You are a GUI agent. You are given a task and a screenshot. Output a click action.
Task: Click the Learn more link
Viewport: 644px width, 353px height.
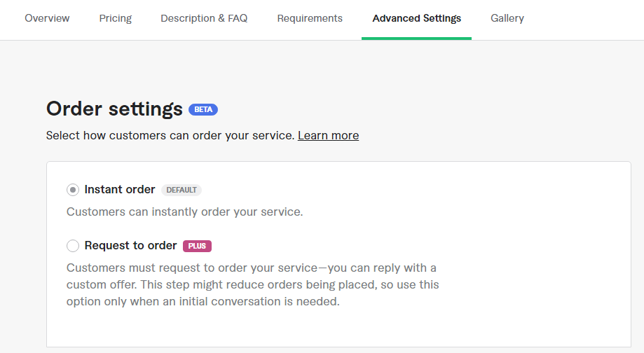click(328, 135)
